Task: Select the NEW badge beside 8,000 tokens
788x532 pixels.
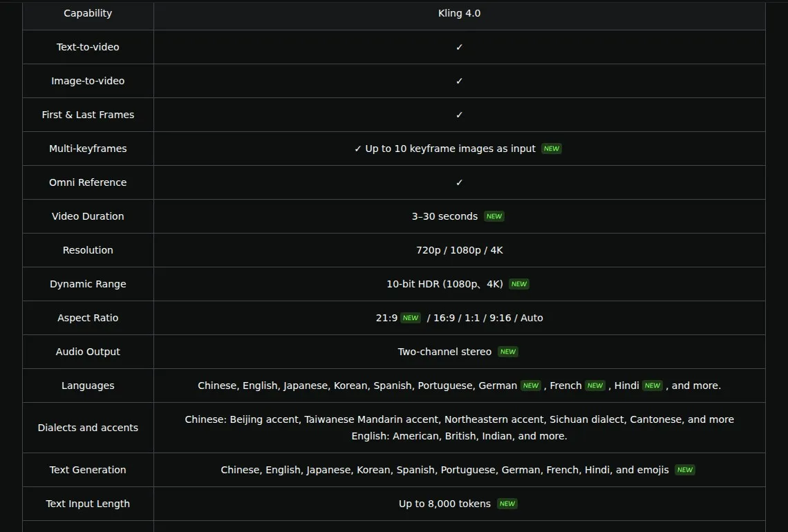Action: click(x=507, y=504)
